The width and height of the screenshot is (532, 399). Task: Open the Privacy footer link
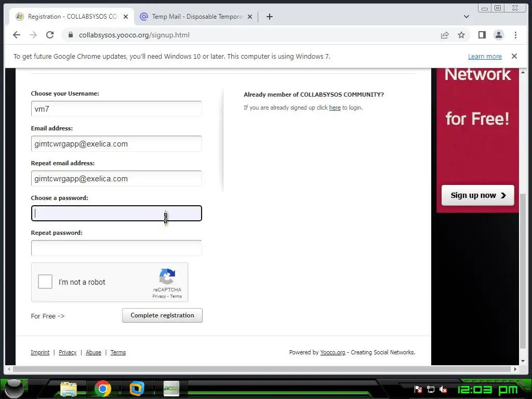pyautogui.click(x=68, y=353)
